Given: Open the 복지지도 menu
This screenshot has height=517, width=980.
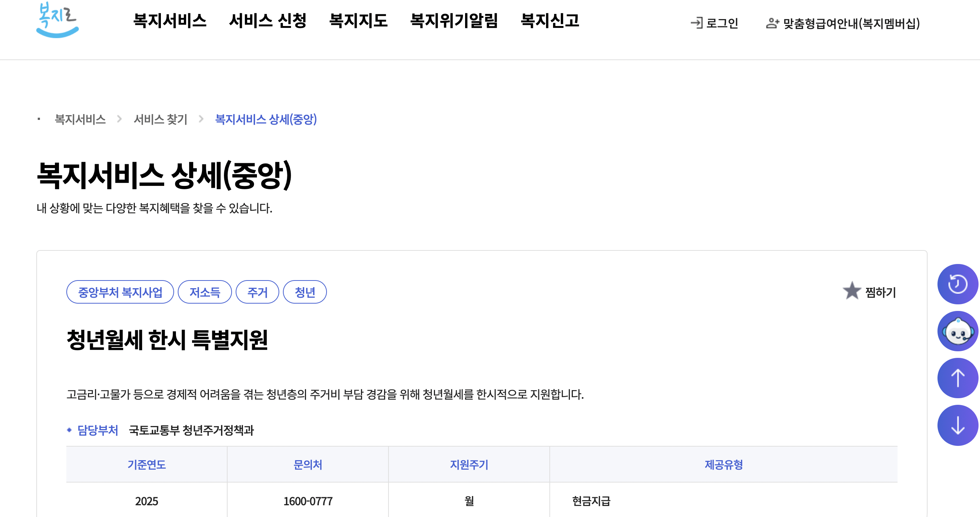Looking at the screenshot, I should [358, 21].
